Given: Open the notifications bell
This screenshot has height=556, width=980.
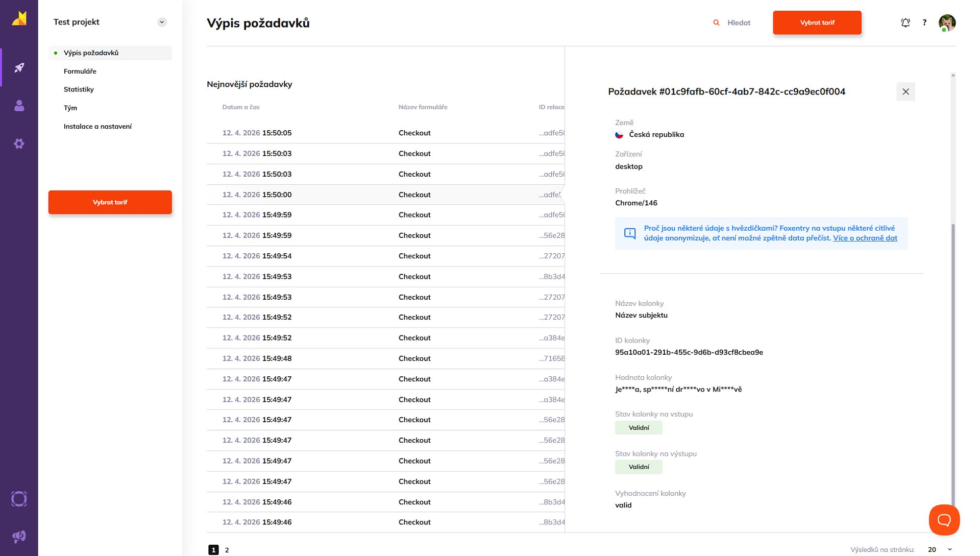Looking at the screenshot, I should pyautogui.click(x=905, y=22).
